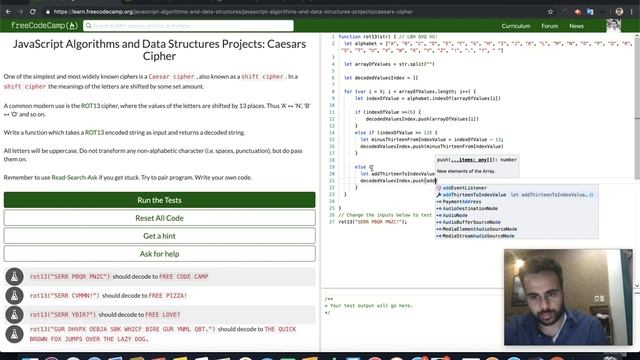Viewport: 640px width, 360px height.
Task: Click code line 27 rot13 call
Action: point(373,222)
